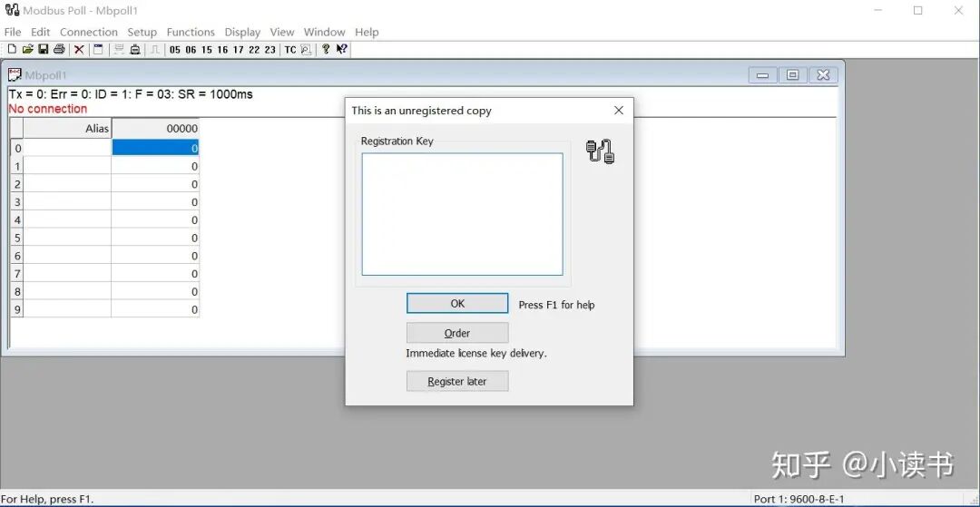This screenshot has width=980, height=507.
Task: Click the Disconnect toolbar icon
Action: [x=135, y=49]
